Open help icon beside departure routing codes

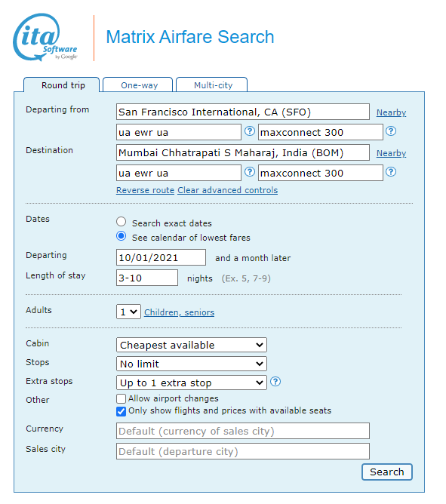(x=250, y=131)
